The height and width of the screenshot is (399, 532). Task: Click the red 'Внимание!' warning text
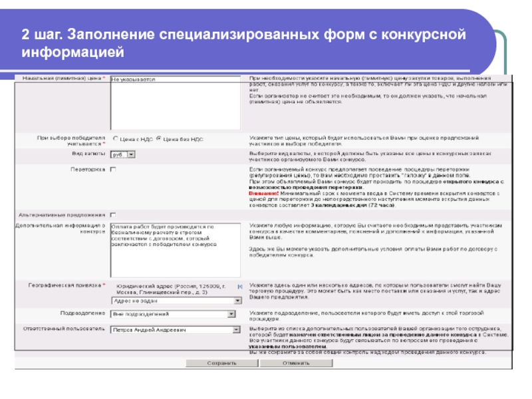263,194
